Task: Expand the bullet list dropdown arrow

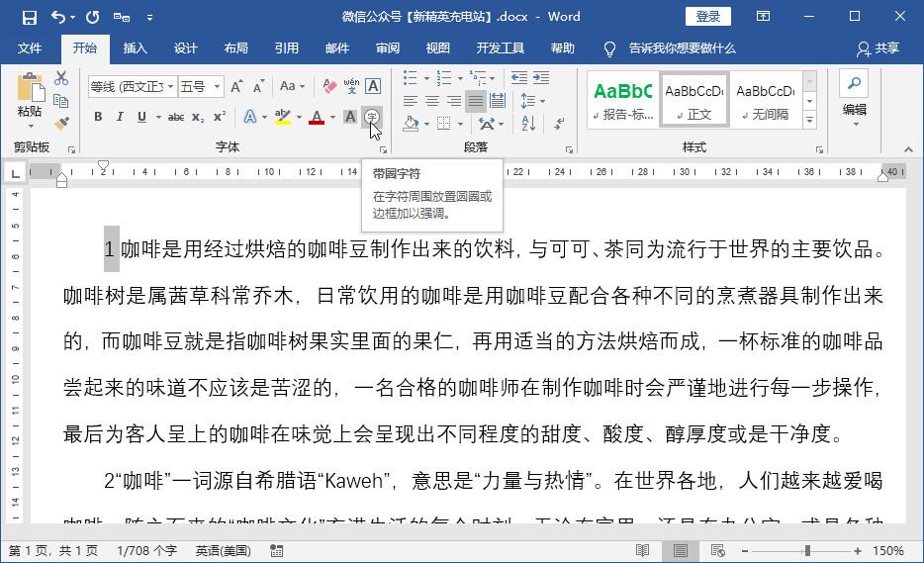Action: [426, 78]
